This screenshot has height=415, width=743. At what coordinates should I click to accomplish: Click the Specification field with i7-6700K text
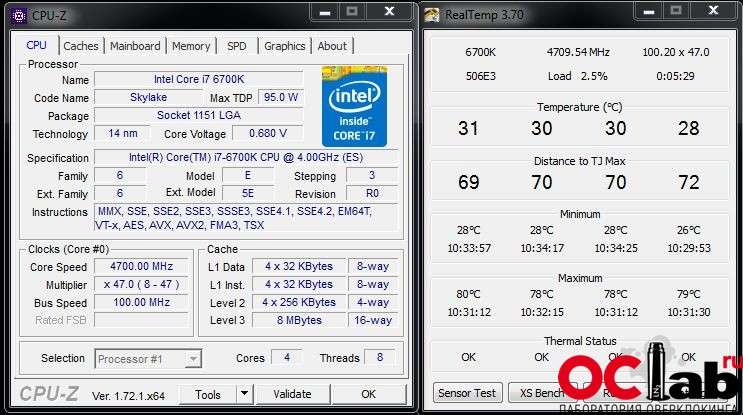click(x=246, y=157)
